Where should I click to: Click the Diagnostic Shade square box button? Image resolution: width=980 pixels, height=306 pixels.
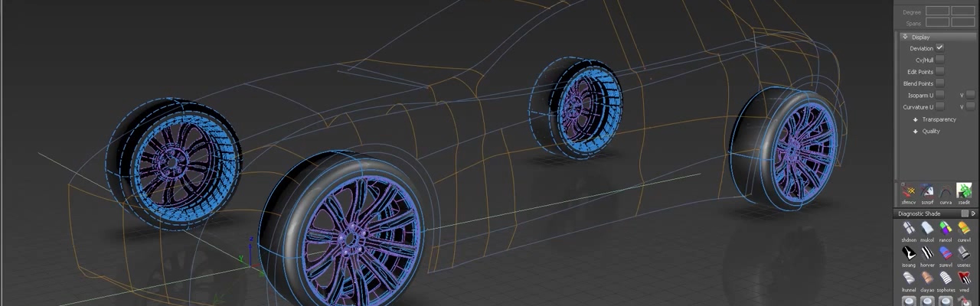coord(965,213)
